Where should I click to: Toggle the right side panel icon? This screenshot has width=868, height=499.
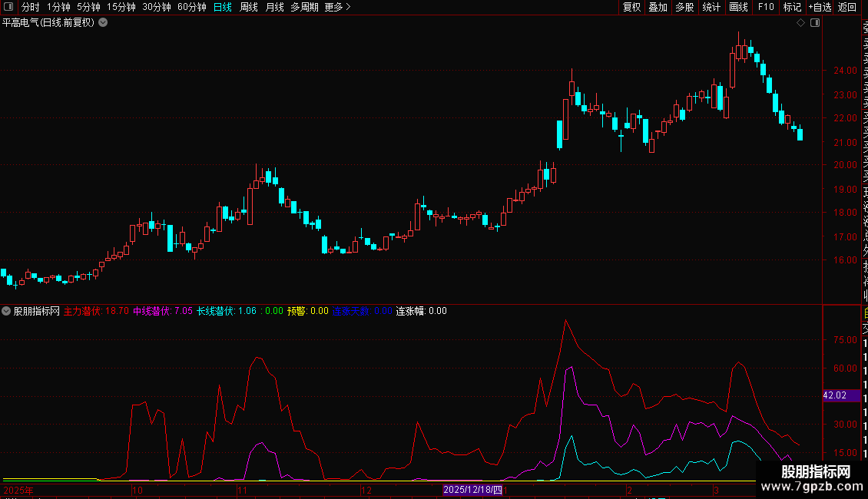815,23
